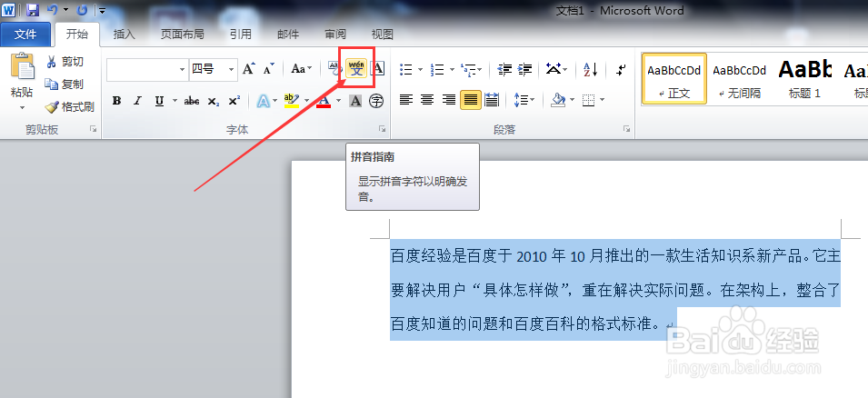Sort text with A-Z sort icon
Image resolution: width=868 pixels, height=398 pixels.
[590, 69]
